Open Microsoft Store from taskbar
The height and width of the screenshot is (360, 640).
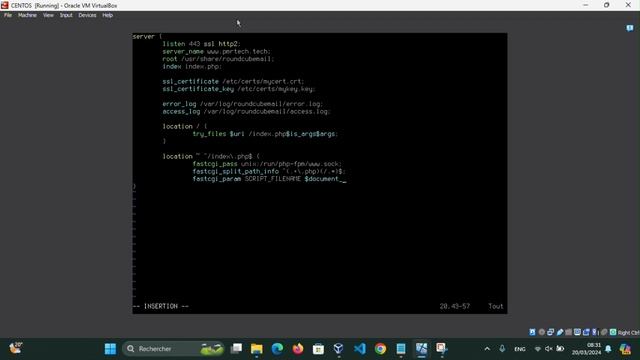pyautogui.click(x=318, y=349)
